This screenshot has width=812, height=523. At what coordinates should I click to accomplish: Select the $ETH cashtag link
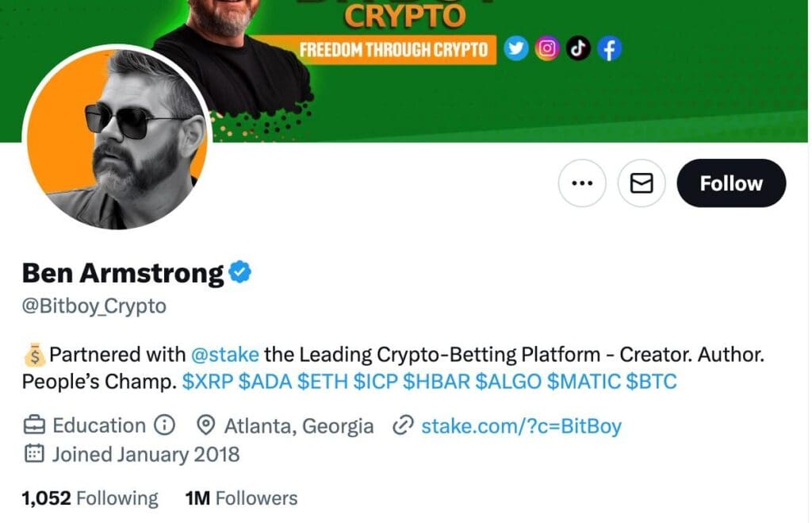tap(322, 382)
